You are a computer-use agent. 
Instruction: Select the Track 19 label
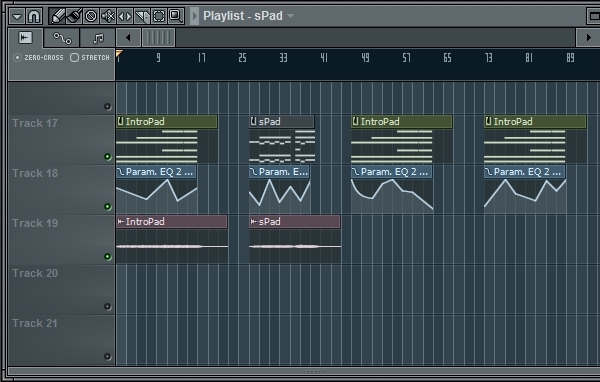tap(35, 223)
